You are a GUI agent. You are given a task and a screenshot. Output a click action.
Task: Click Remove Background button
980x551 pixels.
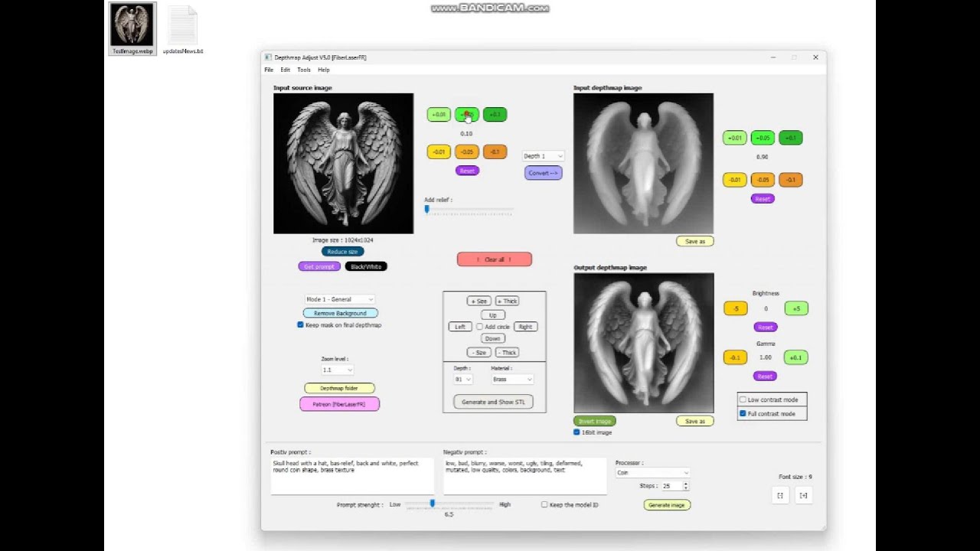pyautogui.click(x=341, y=313)
